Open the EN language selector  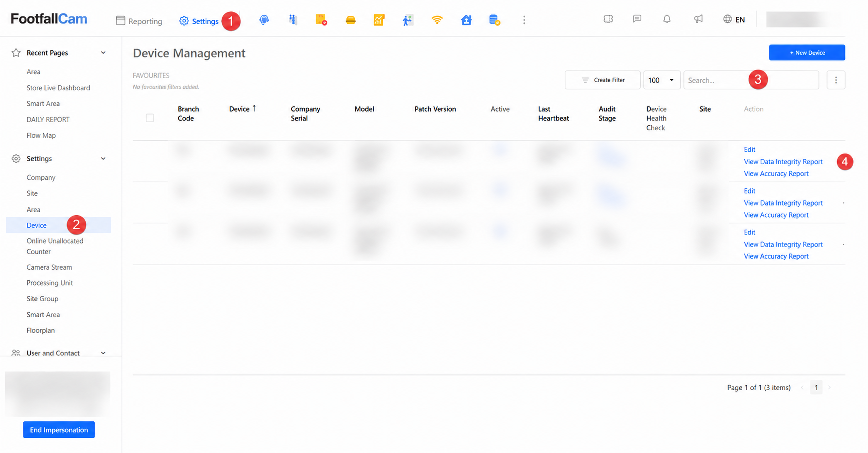(740, 20)
